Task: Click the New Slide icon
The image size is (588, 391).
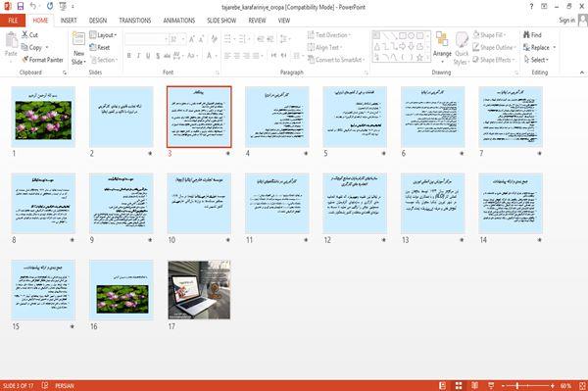Action: (78, 39)
